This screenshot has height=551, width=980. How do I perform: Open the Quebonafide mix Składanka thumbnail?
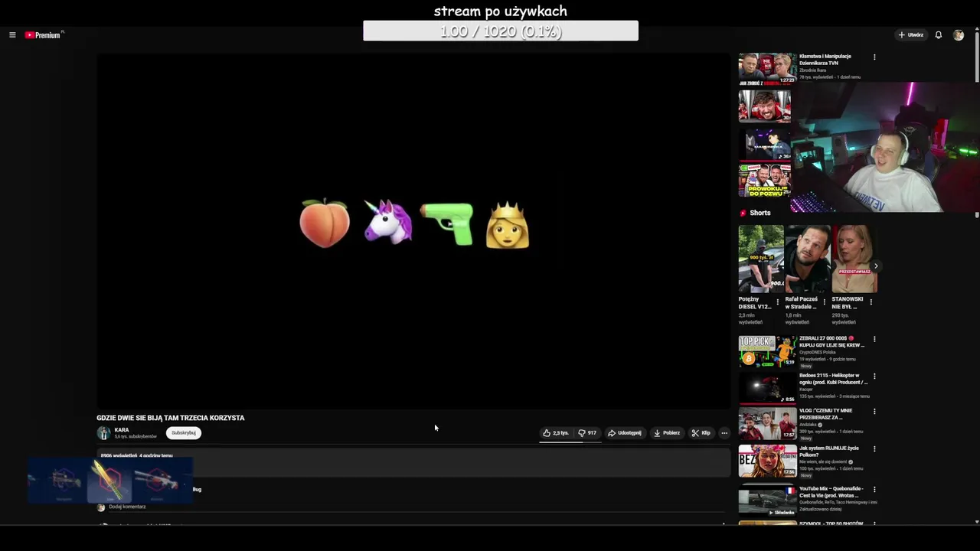pyautogui.click(x=767, y=500)
